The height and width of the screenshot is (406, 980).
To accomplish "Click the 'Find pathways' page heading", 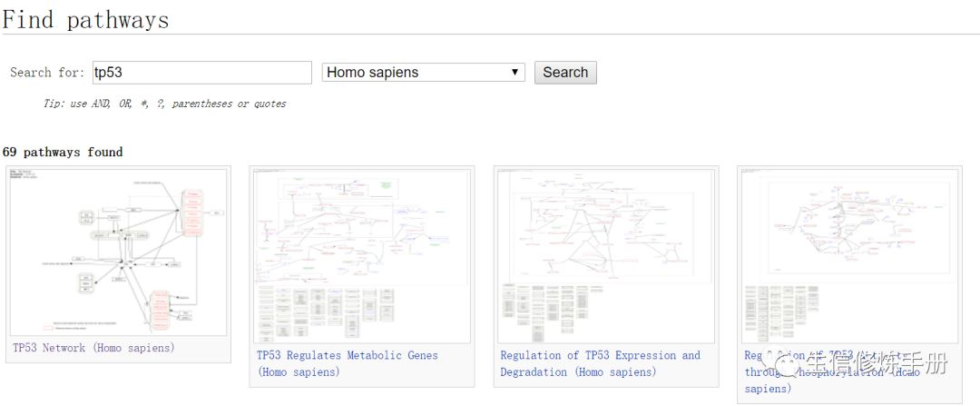I will tap(85, 18).
